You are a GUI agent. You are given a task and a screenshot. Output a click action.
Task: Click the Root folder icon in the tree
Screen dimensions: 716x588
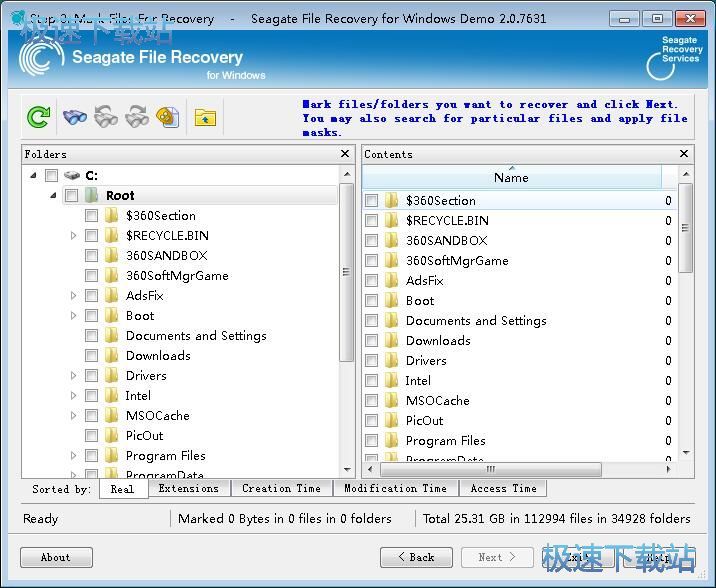(x=92, y=195)
